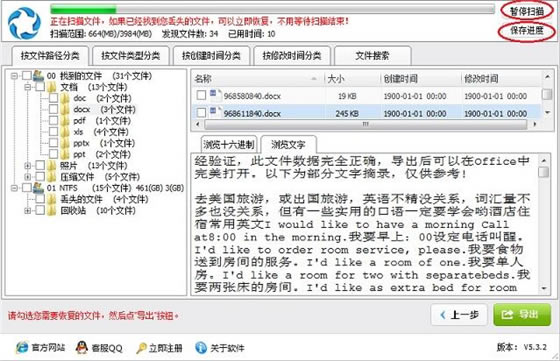
Task: Click the pdf folder icon
Action: tap(65, 121)
